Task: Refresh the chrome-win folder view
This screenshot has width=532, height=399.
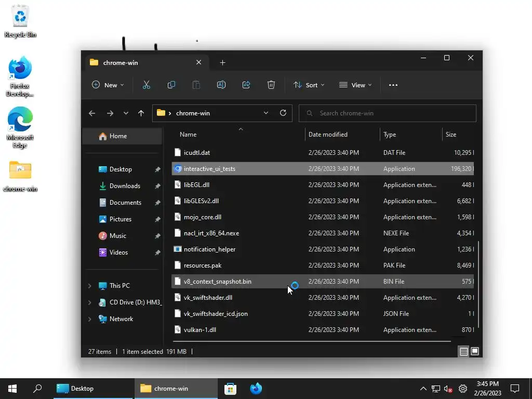Action: [283, 113]
